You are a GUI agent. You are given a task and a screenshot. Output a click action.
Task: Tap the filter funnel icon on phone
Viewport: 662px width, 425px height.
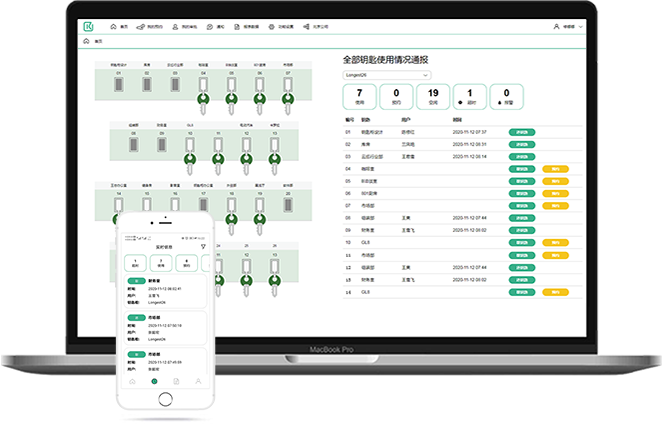(x=203, y=245)
